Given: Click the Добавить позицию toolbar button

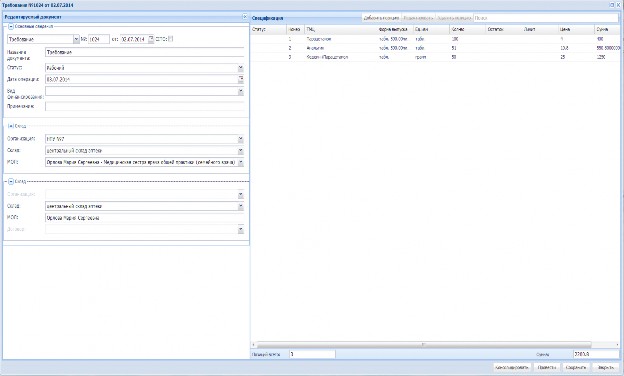Looking at the screenshot, I should point(382,18).
